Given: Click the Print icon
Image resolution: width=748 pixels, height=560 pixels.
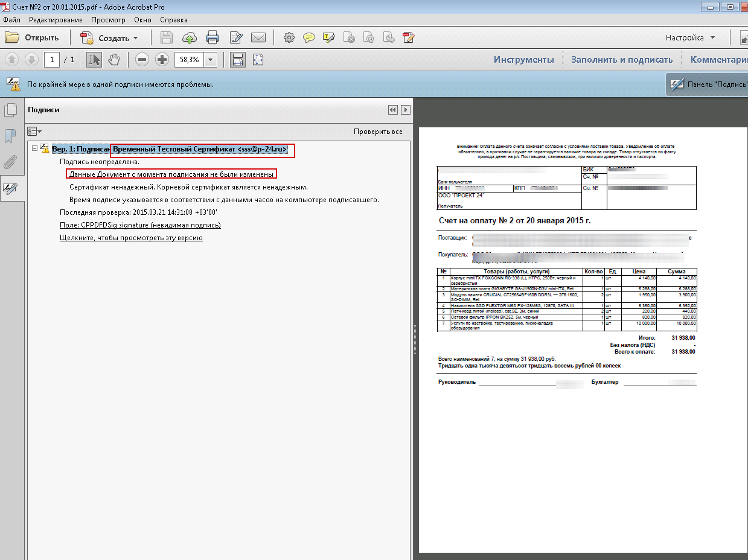Looking at the screenshot, I should 213,37.
